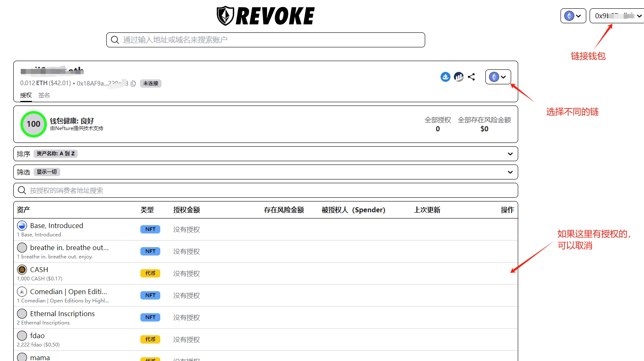The image size is (644, 361).
Task: Copy the address with the copy icon
Action: (x=133, y=83)
